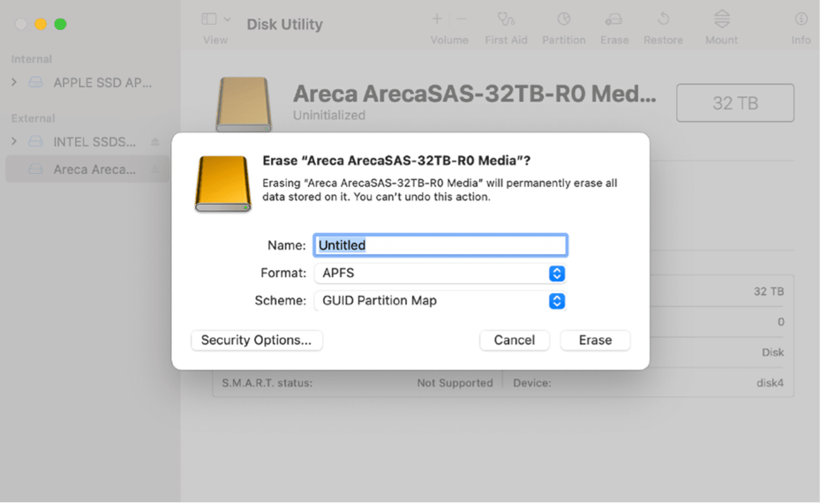This screenshot has height=504, width=822.
Task: Expand the INTEL SSDS disk tree
Action: click(15, 142)
